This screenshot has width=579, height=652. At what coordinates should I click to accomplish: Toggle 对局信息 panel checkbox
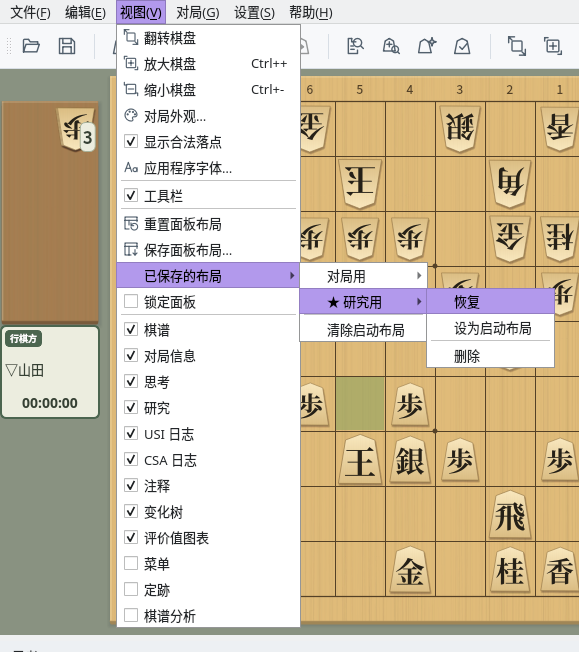coord(131,356)
